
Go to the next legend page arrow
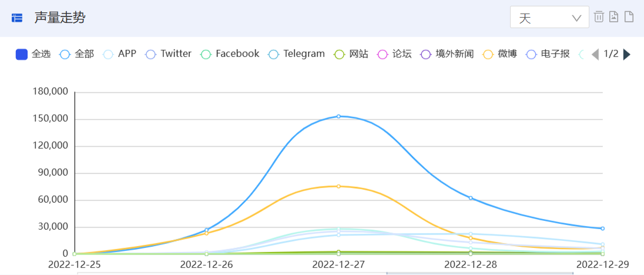pyautogui.click(x=627, y=54)
